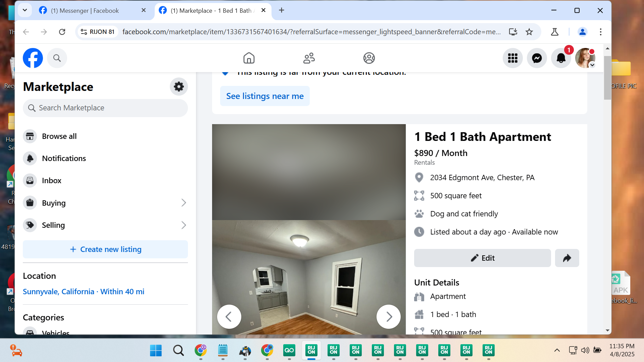Viewport: 644px width, 362px height.
Task: Close the Marketplace browser tab
Action: 263,10
